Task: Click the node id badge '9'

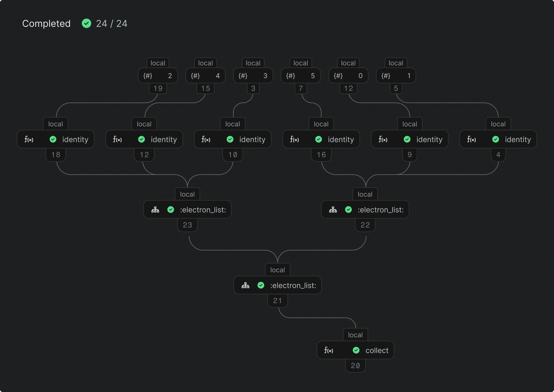Action: click(410, 155)
